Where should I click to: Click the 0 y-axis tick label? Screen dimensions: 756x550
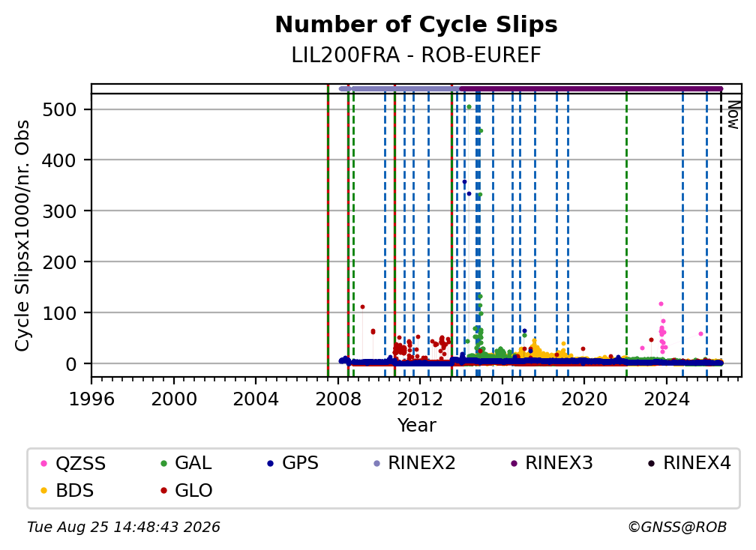pyautogui.click(x=70, y=364)
